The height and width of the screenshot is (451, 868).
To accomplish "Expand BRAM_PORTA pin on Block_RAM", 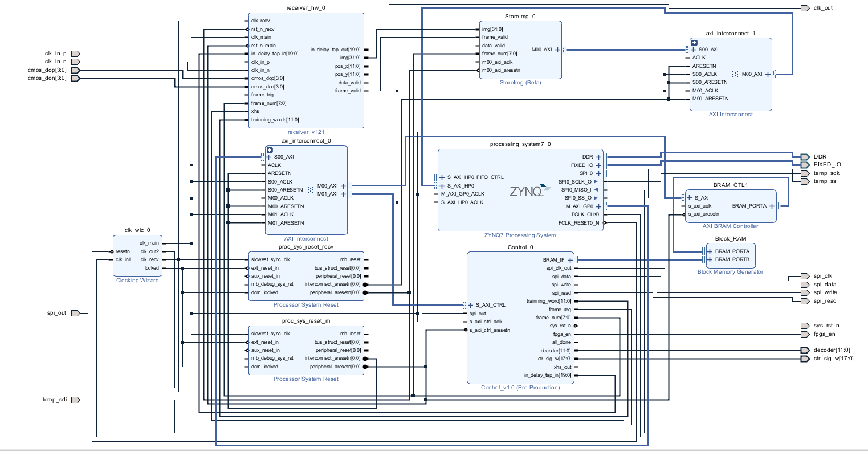I will tap(710, 251).
